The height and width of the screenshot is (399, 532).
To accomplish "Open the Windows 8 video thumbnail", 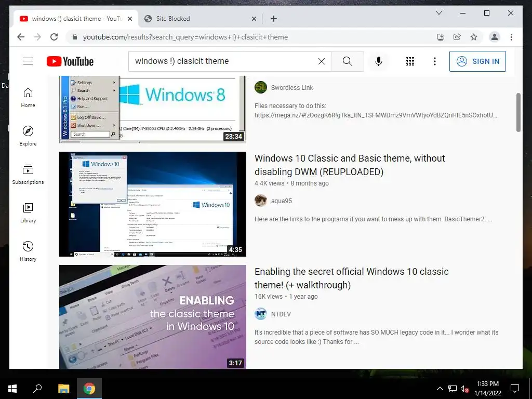I will [152, 109].
